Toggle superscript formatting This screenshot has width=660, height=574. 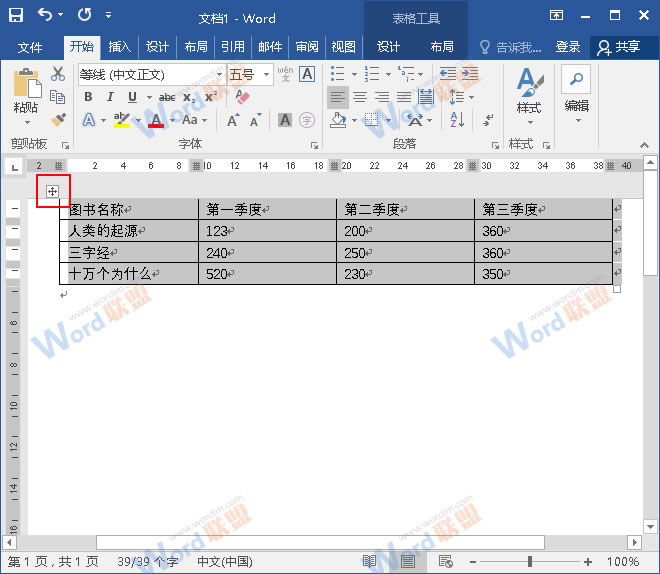[x=211, y=97]
